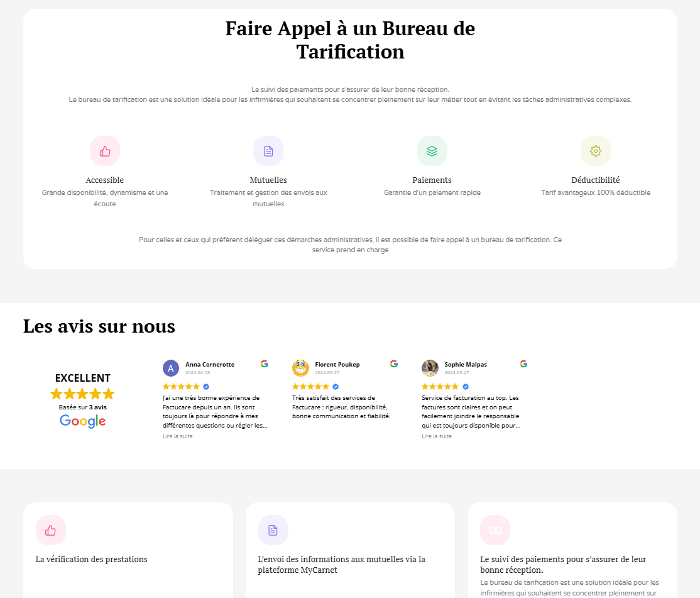Click Florent Poukep smiley avatar
This screenshot has width=700, height=598.
(x=300, y=368)
